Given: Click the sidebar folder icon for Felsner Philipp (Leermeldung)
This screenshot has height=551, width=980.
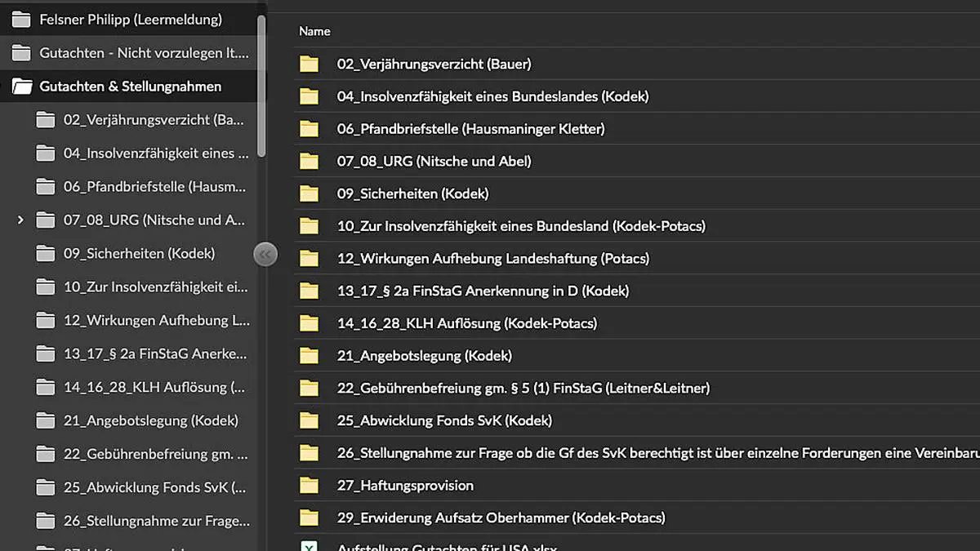Looking at the screenshot, I should pos(21,18).
